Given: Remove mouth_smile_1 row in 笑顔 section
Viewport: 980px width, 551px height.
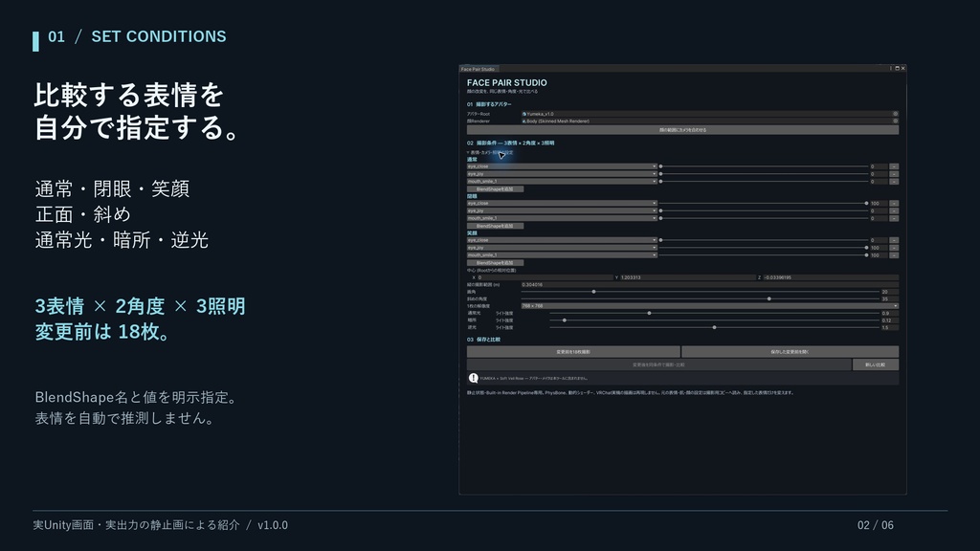Looking at the screenshot, I should [894, 254].
